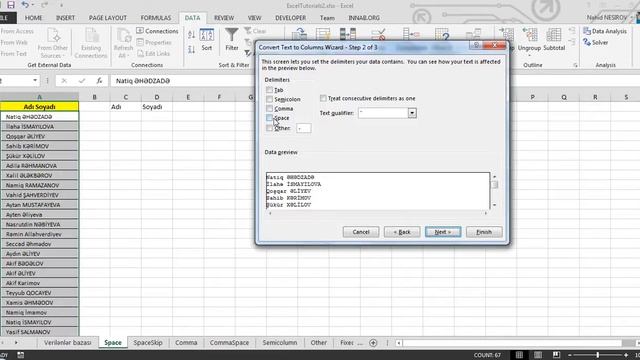Switch to the Verilənlər bazası sheet tab
The width and height of the screenshot is (640, 360).
67,343
